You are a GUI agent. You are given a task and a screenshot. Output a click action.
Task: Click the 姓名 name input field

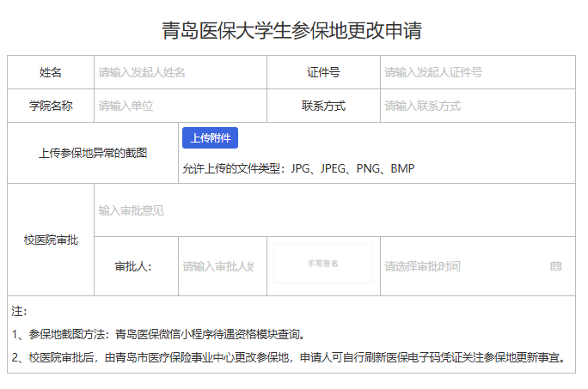click(179, 72)
